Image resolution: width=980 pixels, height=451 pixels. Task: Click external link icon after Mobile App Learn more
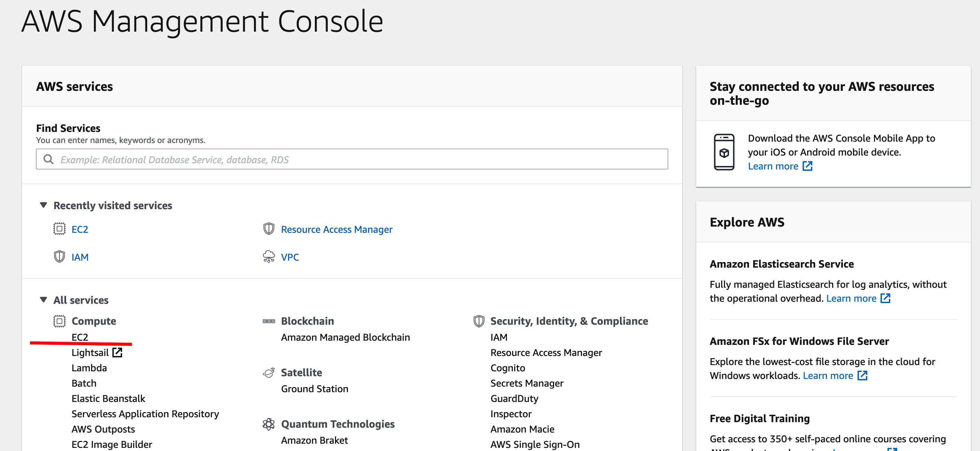tap(807, 166)
